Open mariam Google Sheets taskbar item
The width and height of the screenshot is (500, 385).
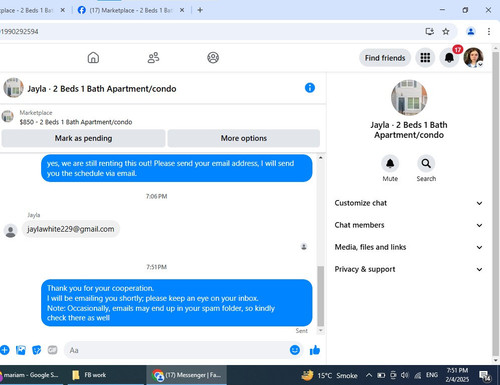(x=32, y=375)
